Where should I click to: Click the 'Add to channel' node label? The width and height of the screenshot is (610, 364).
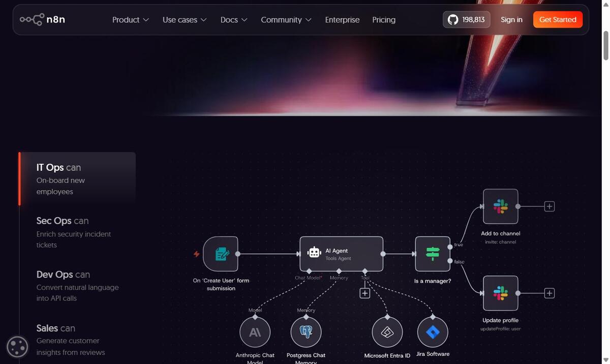click(501, 233)
